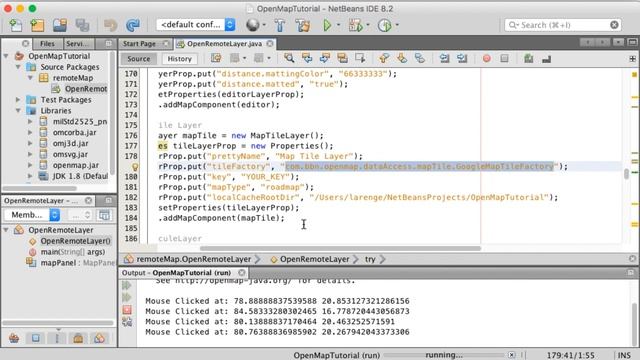Click the try breadcrumb
The height and width of the screenshot is (360, 640).
[x=370, y=259]
